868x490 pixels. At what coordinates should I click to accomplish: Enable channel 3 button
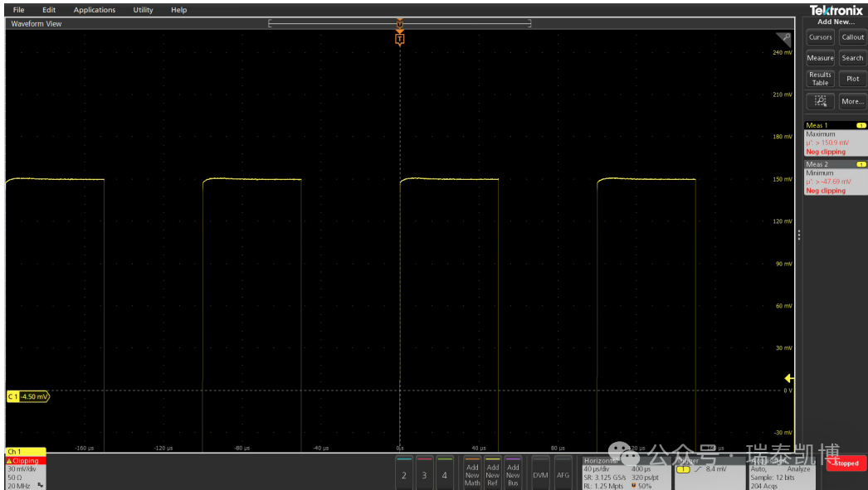[424, 473]
